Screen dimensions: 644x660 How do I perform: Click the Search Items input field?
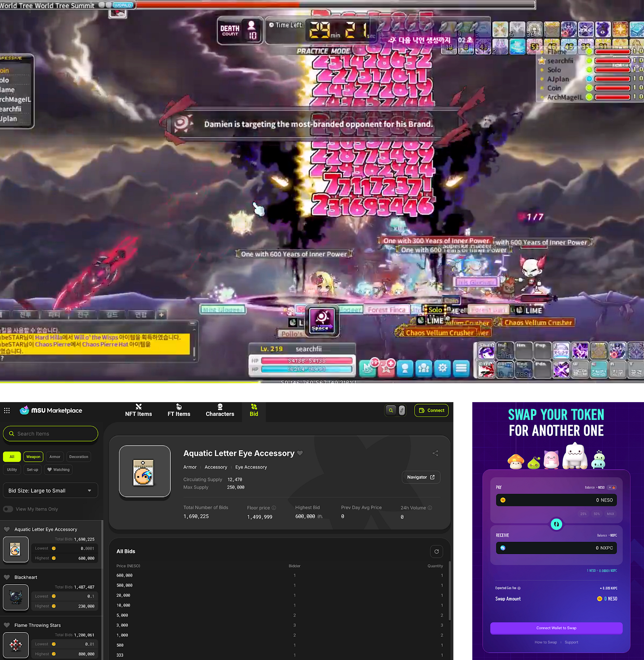pyautogui.click(x=50, y=434)
